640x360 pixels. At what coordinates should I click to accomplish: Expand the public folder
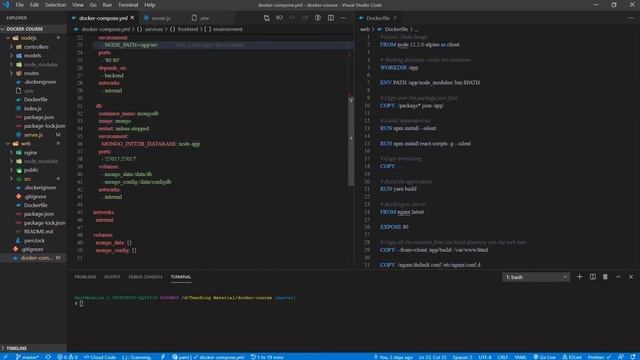tap(33, 170)
